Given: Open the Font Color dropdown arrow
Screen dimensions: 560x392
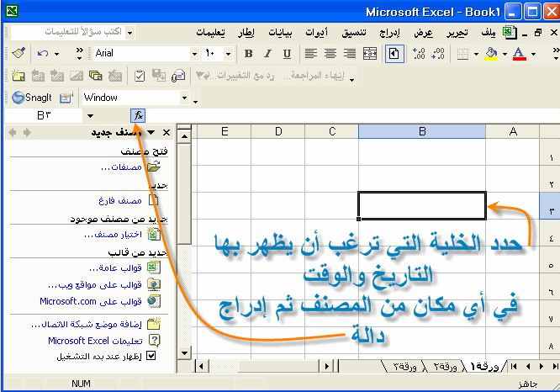Looking at the screenshot, I should coord(533,55).
